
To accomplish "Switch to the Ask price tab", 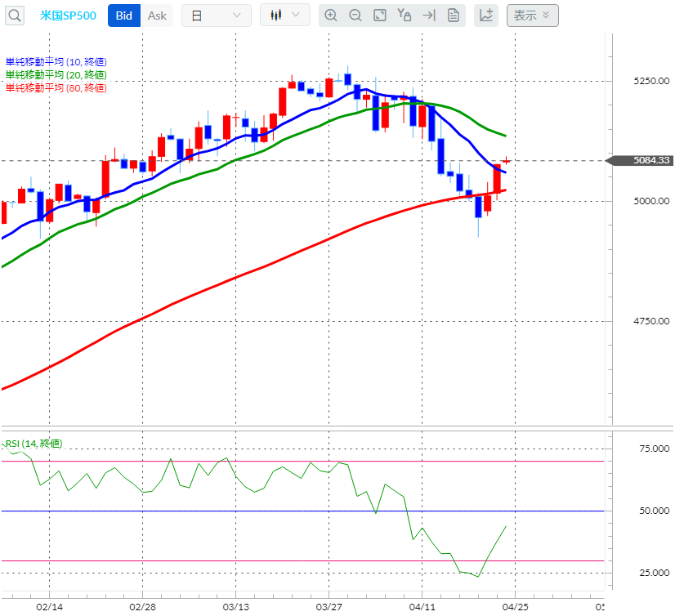I will point(157,15).
